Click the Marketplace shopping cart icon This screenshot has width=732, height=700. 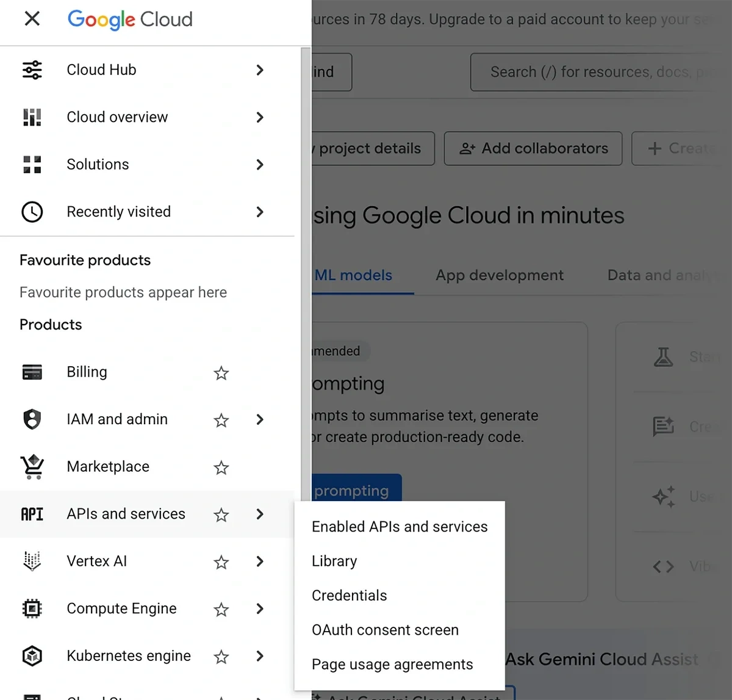point(32,466)
